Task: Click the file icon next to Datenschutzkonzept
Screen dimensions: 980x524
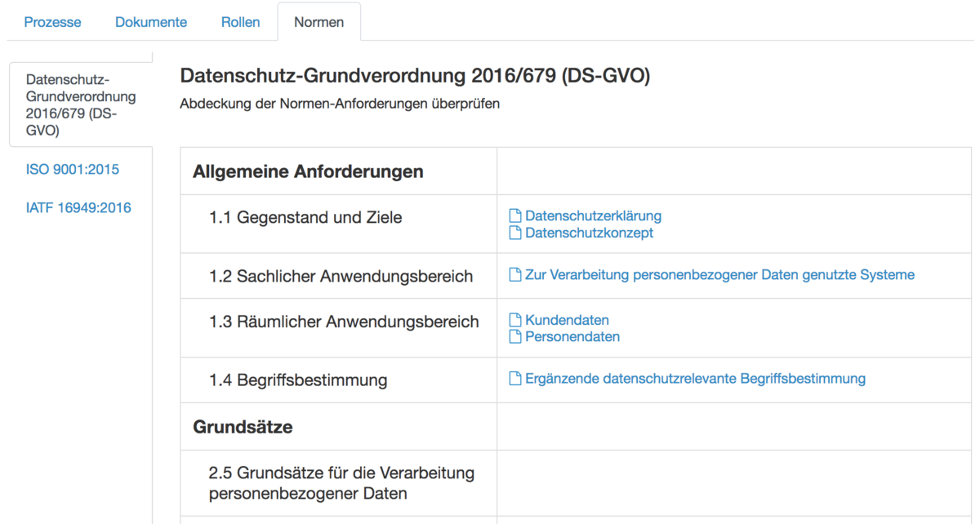Action: tap(514, 233)
